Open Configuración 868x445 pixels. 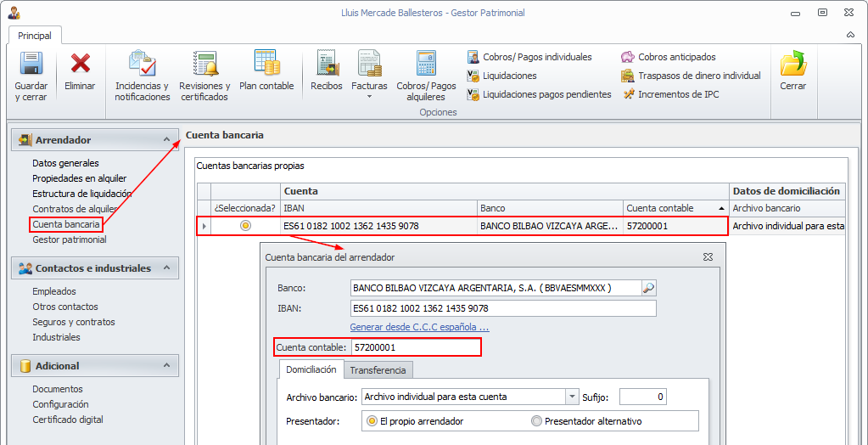(60, 404)
